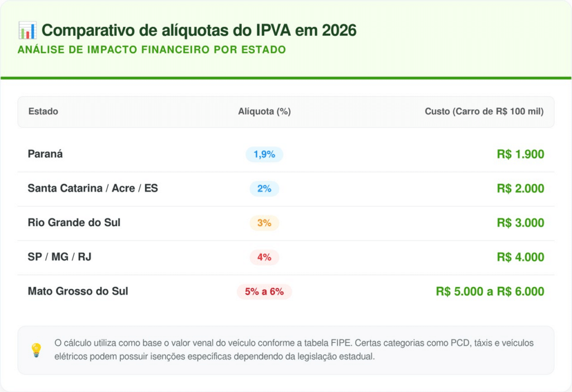Select Santa Catarina / Acre / ES row
Image resolution: width=572 pixels, height=392 pixels.
point(93,189)
